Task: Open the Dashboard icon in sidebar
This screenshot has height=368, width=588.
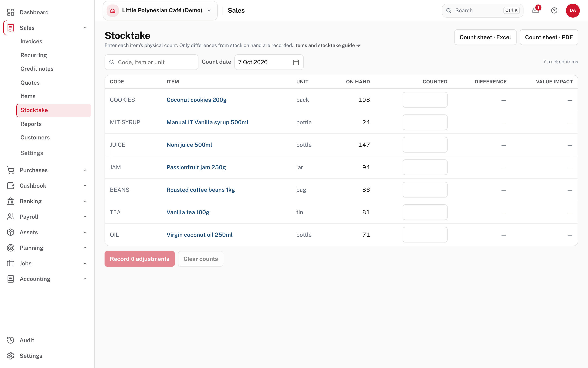Action: [10, 12]
